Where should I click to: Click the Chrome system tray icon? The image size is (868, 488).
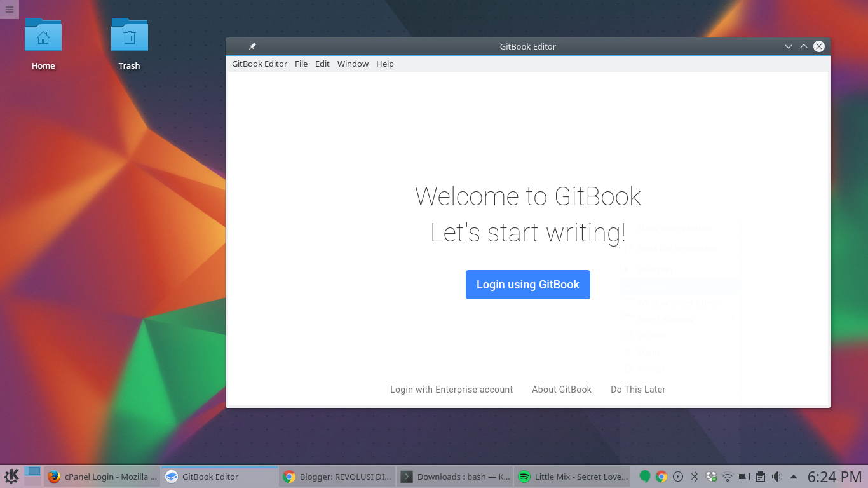[661, 477]
